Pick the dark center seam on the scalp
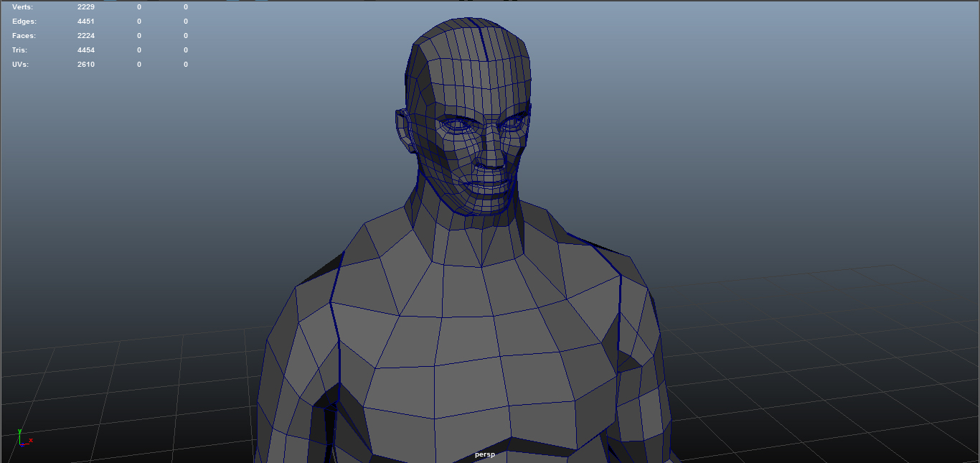Screen dimensions: 980x463 click(481, 43)
